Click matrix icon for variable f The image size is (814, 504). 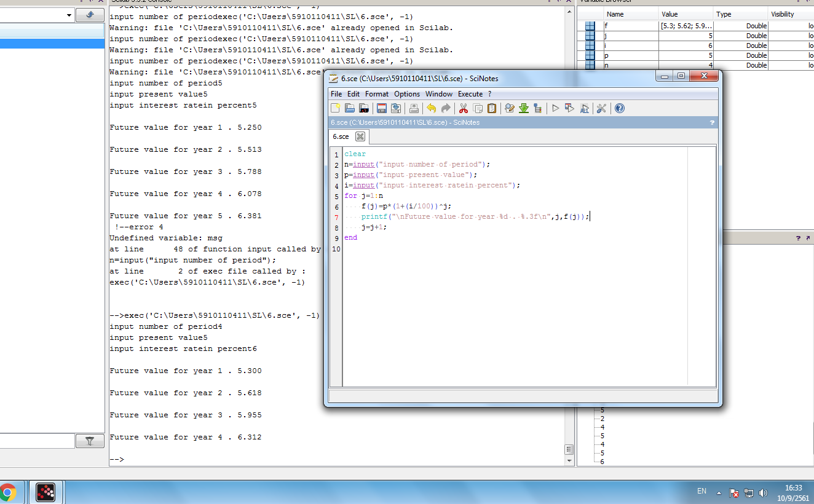click(590, 26)
